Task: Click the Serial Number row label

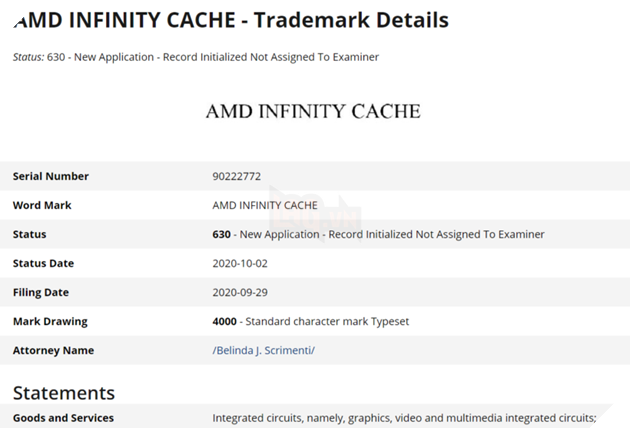Action: click(x=50, y=176)
